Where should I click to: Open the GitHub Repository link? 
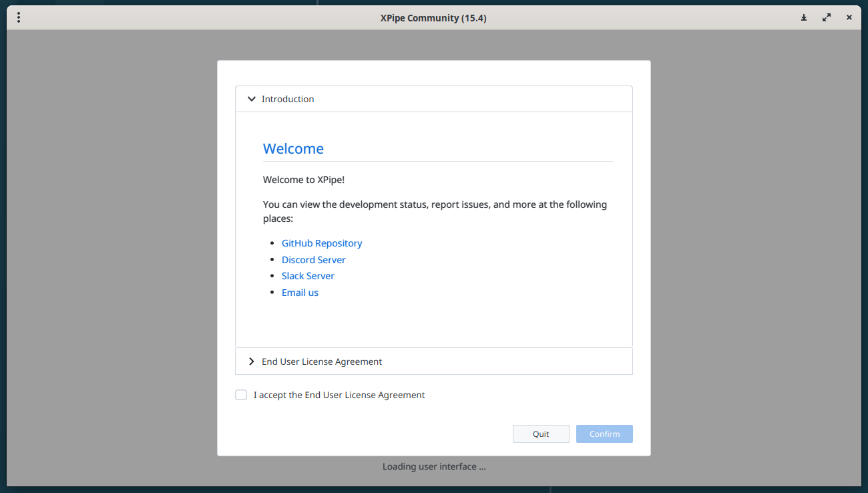pyautogui.click(x=322, y=243)
